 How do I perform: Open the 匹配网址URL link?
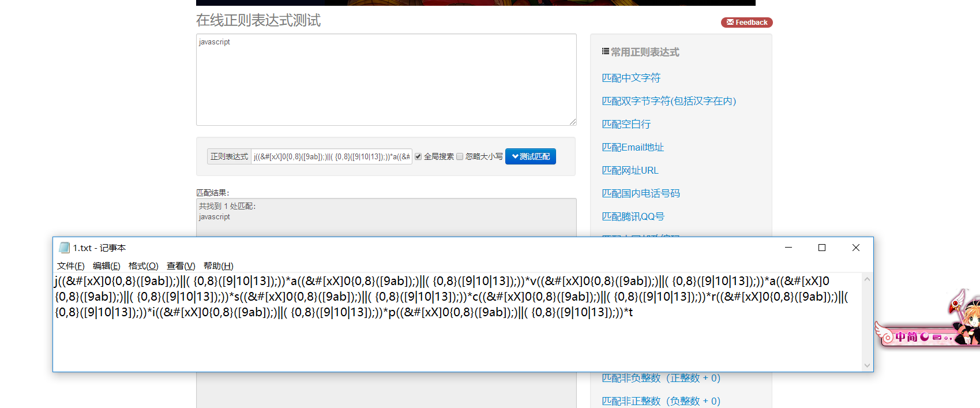coord(630,170)
